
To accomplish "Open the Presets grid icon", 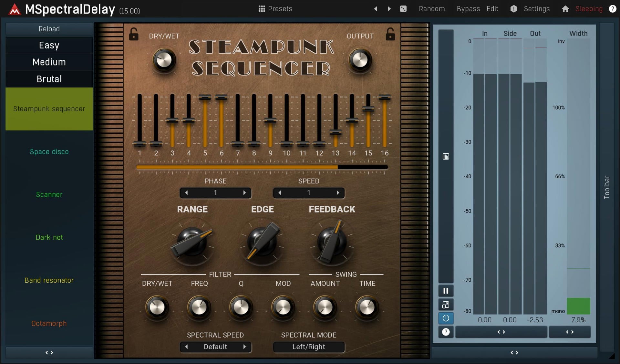I will pyautogui.click(x=262, y=9).
